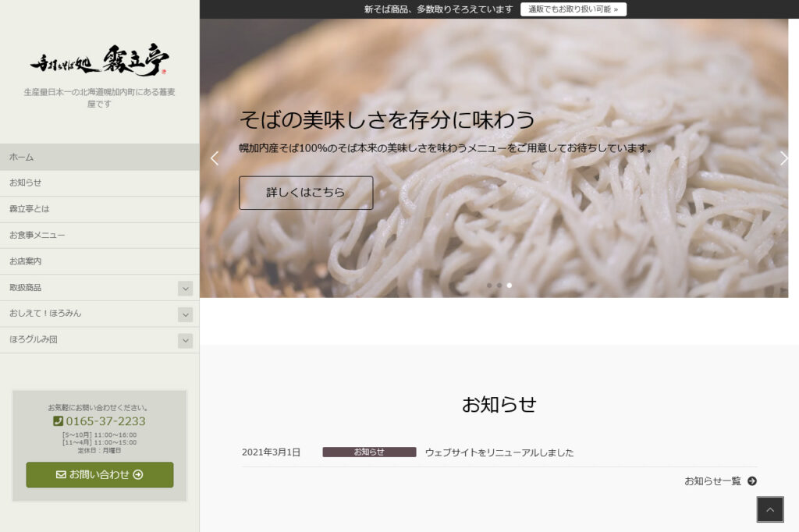The width and height of the screenshot is (799, 532).
Task: Go to previous slide with left arrow
Action: tap(215, 158)
